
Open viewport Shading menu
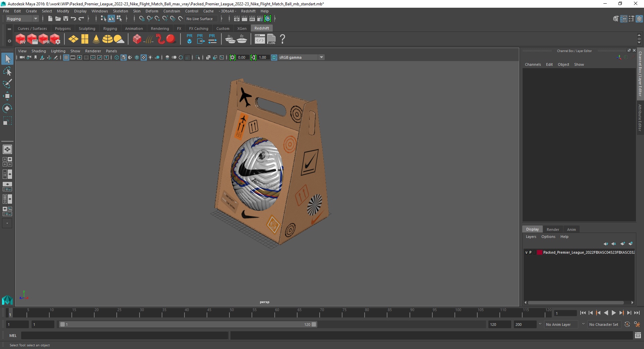pyautogui.click(x=39, y=51)
